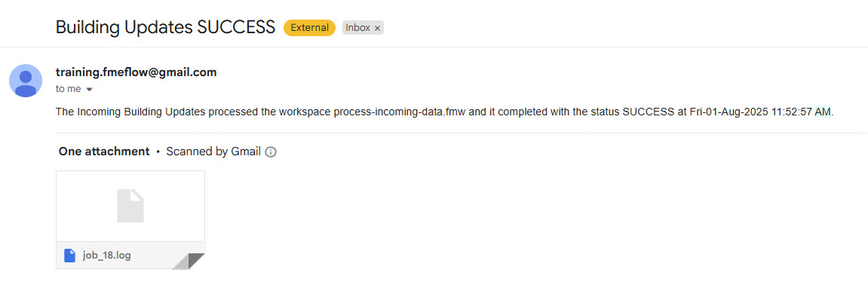
Task: Click process-incoming-data.fmw in the message body
Action: pos(394,112)
